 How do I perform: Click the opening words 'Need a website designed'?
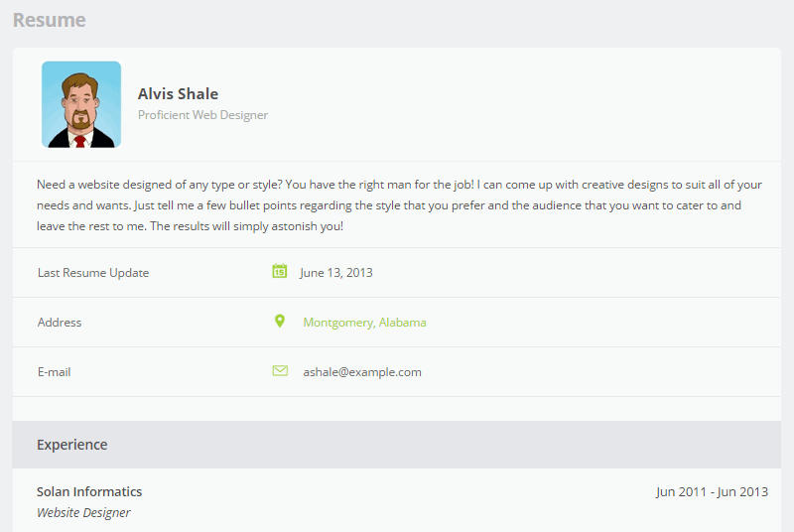(102, 185)
